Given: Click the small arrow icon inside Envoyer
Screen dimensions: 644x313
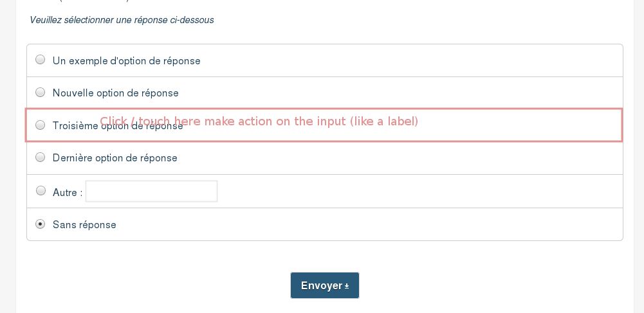Looking at the screenshot, I should coord(347,286).
